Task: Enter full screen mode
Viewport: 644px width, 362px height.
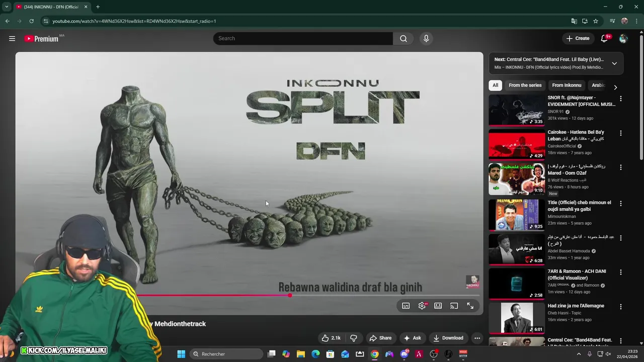Action: (470, 306)
